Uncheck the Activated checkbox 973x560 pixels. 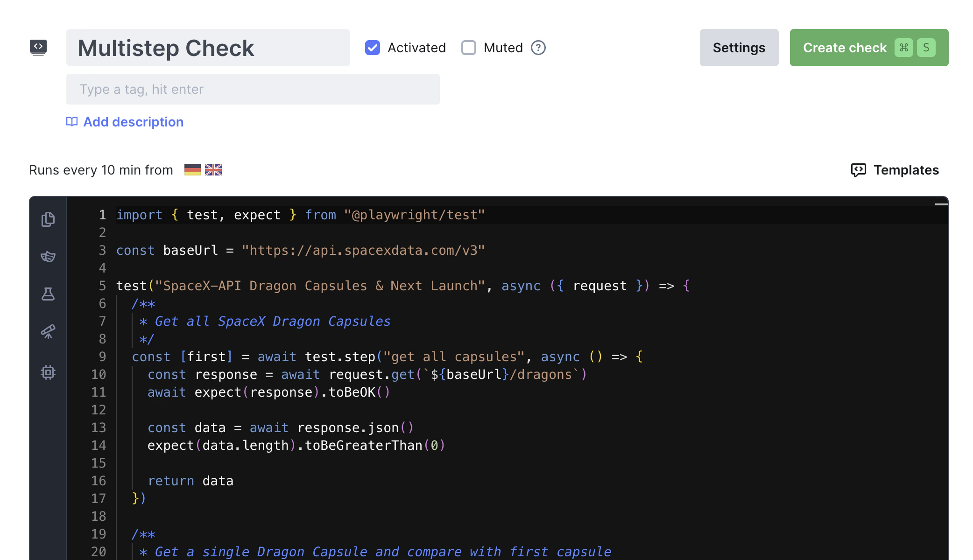[372, 47]
